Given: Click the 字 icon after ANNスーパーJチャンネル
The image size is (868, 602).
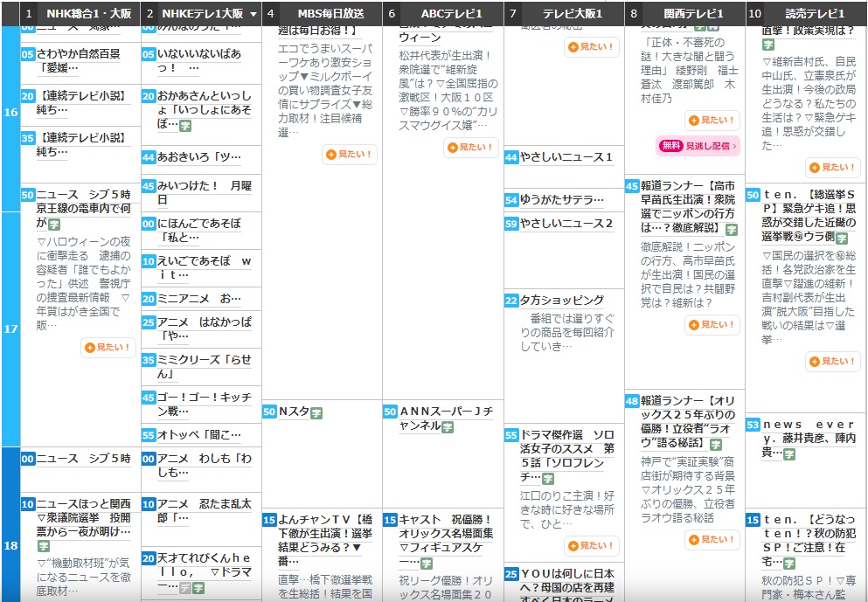Looking at the screenshot, I should pyautogui.click(x=448, y=427).
